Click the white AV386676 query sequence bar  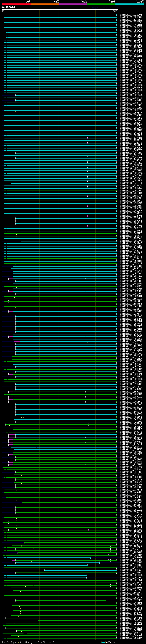tap(60, 9)
